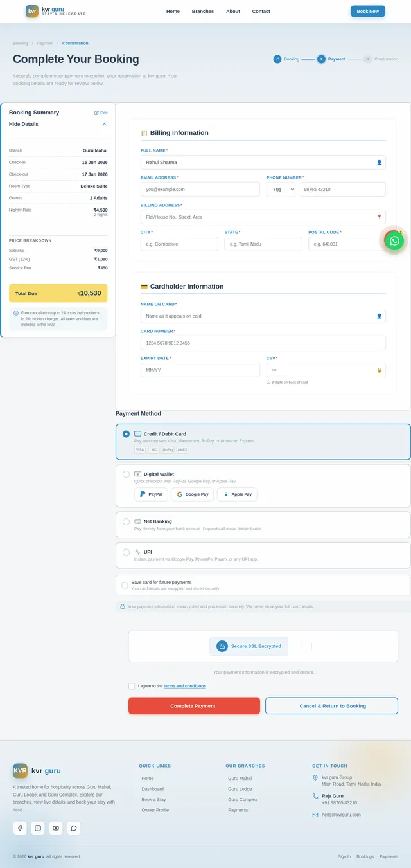Click the UPI pulse icon

137,552
